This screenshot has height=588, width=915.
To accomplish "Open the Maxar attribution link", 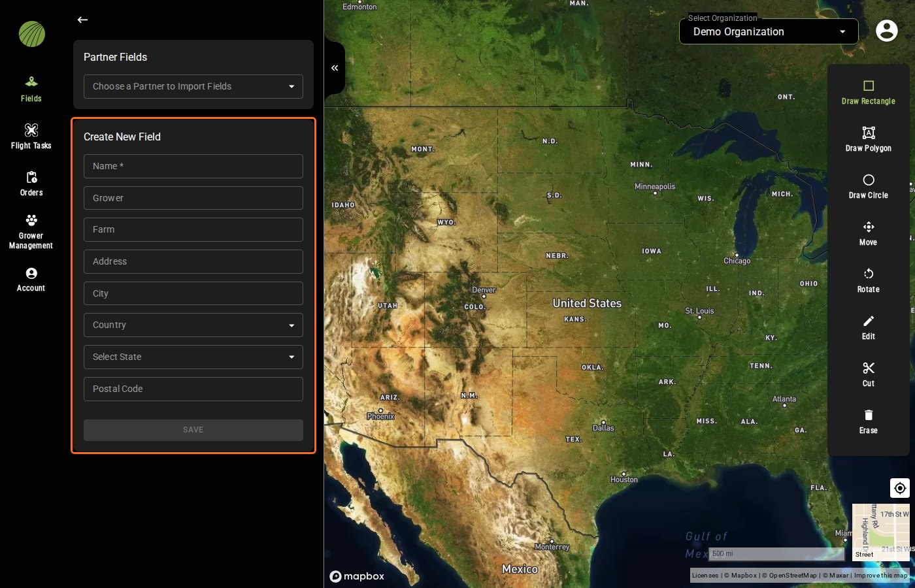I will click(x=835, y=576).
